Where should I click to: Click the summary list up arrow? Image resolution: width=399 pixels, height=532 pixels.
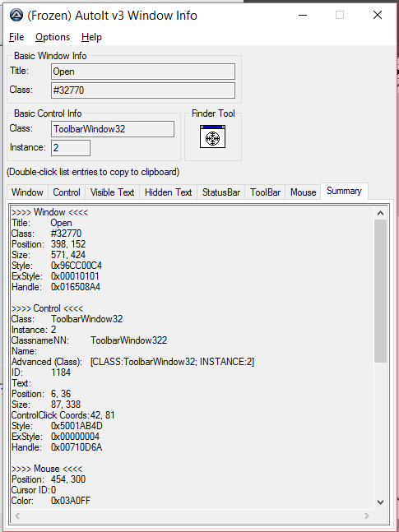click(380, 213)
